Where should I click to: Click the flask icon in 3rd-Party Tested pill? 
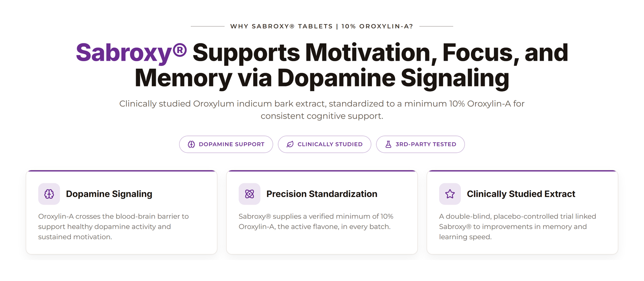click(x=388, y=144)
